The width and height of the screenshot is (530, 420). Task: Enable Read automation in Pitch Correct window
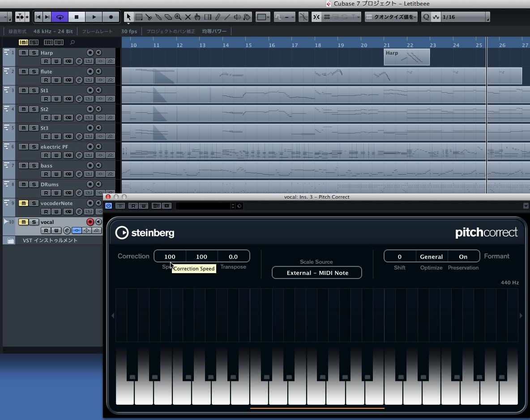tap(133, 206)
